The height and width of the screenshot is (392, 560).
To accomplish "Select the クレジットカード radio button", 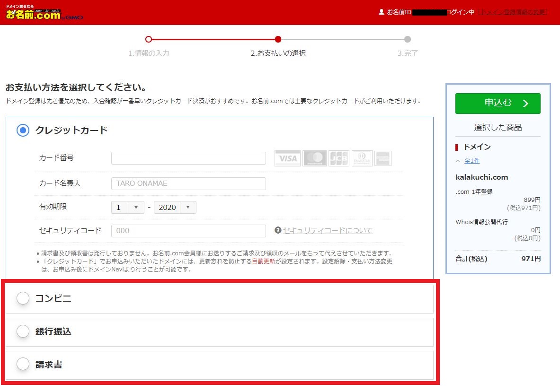I will pyautogui.click(x=23, y=130).
